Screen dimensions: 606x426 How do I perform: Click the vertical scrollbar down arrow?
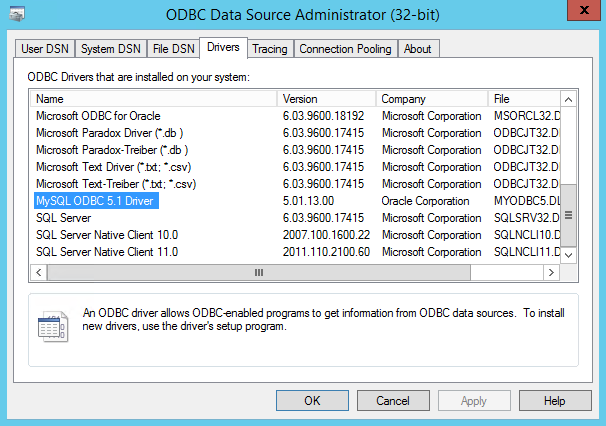(x=568, y=256)
